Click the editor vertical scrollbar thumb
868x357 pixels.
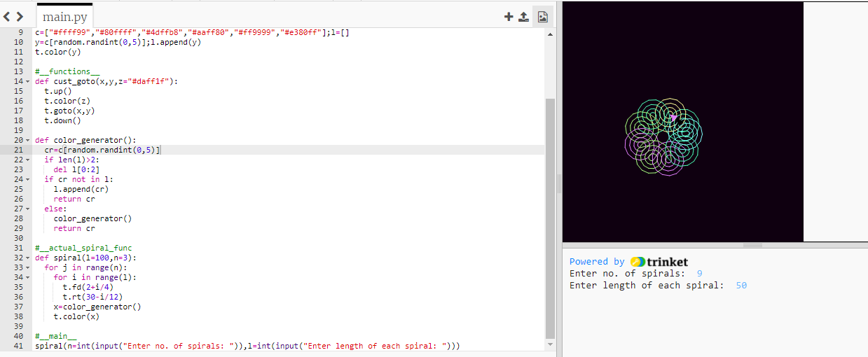549,218
